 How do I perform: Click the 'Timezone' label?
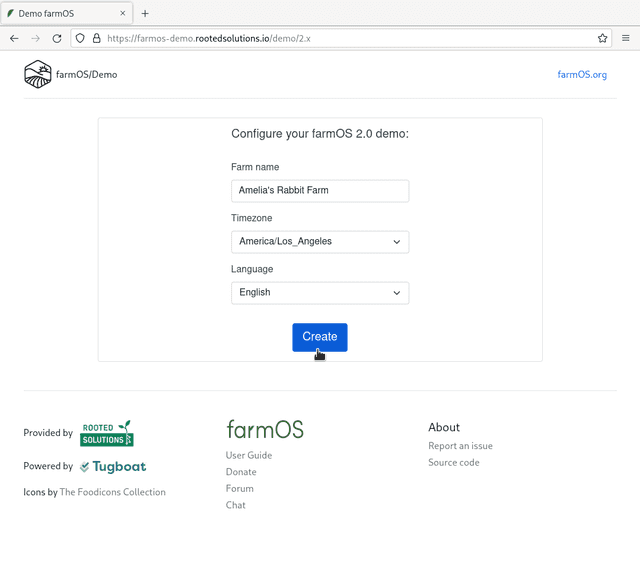click(x=251, y=218)
